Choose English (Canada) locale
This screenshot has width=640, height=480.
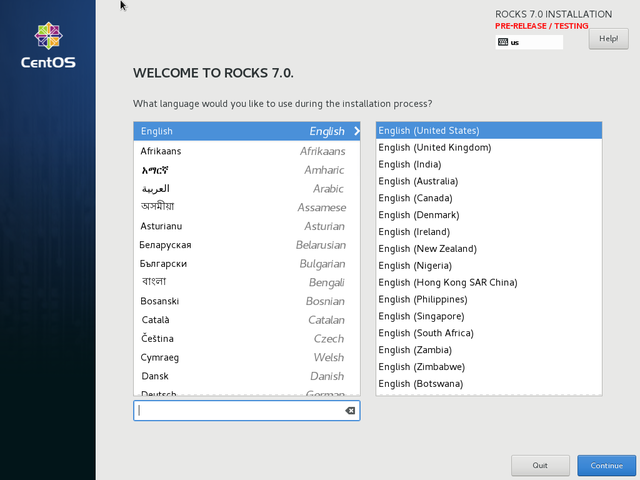(x=489, y=198)
